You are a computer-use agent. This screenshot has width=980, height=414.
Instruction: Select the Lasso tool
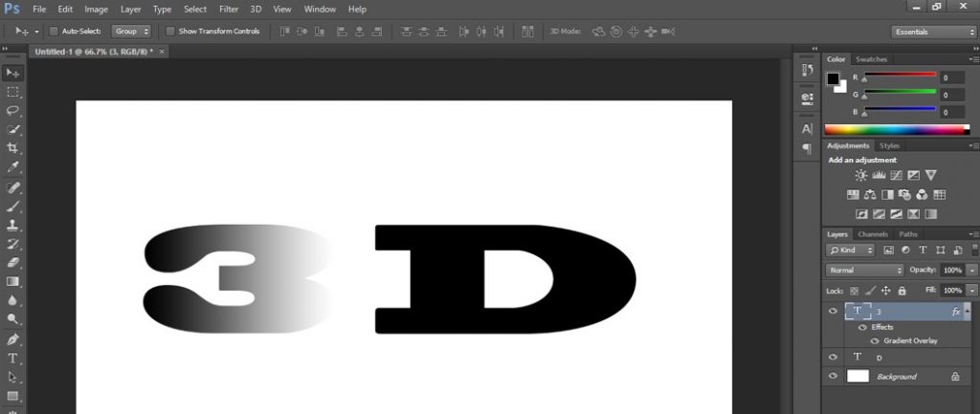[x=12, y=111]
